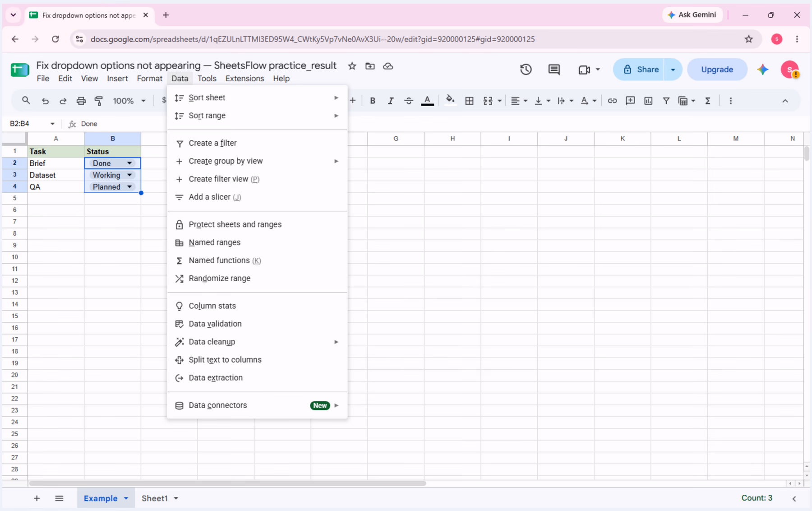Open zoom level 100% dropdown
The image size is (812, 511).
(x=129, y=101)
